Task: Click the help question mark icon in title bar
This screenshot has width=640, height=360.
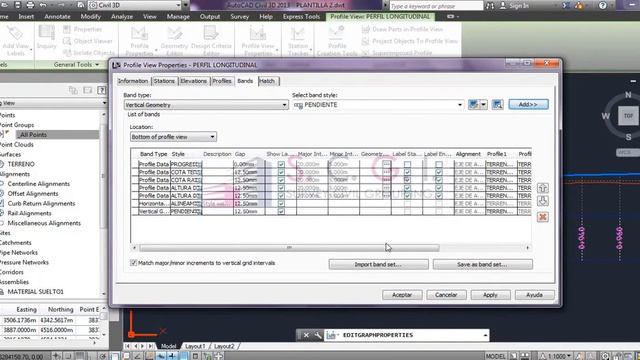Action: [x=602, y=5]
